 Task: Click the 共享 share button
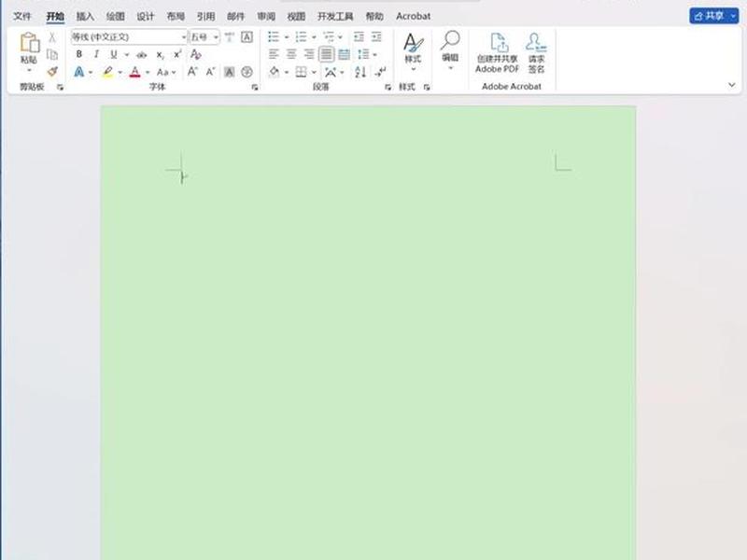coord(709,16)
